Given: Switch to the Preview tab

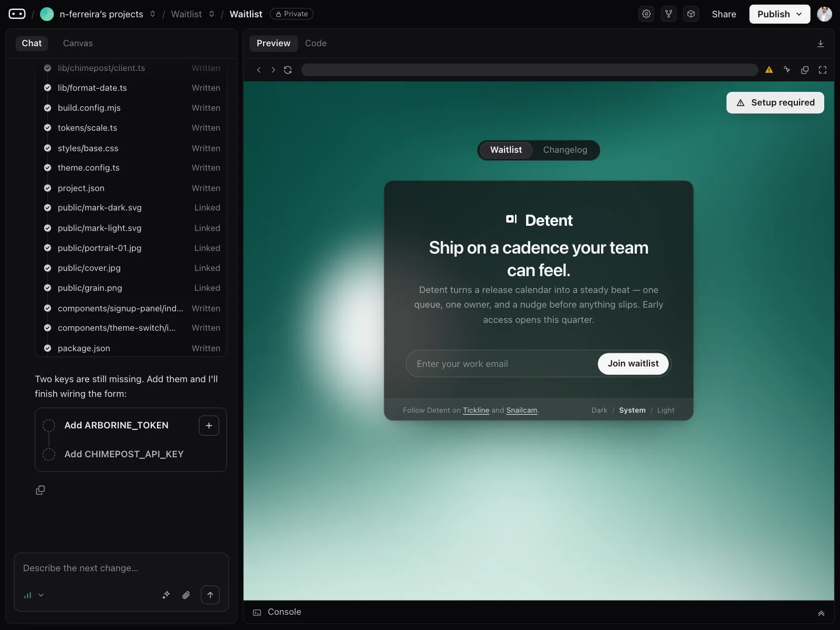Looking at the screenshot, I should (274, 44).
